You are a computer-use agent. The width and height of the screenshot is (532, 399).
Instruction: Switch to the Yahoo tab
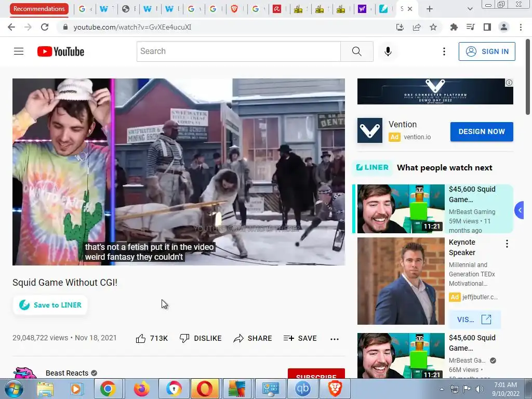point(362,9)
